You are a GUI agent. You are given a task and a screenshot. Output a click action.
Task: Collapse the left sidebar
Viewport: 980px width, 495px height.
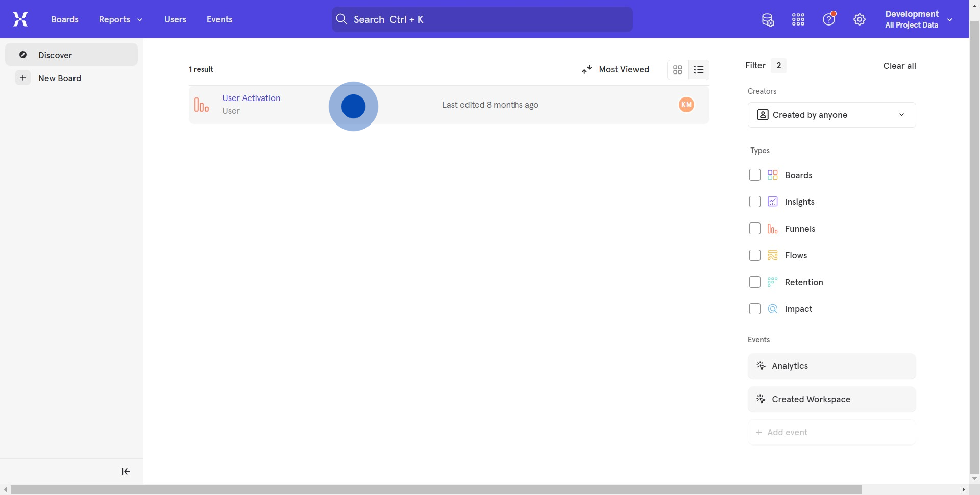coord(126,472)
